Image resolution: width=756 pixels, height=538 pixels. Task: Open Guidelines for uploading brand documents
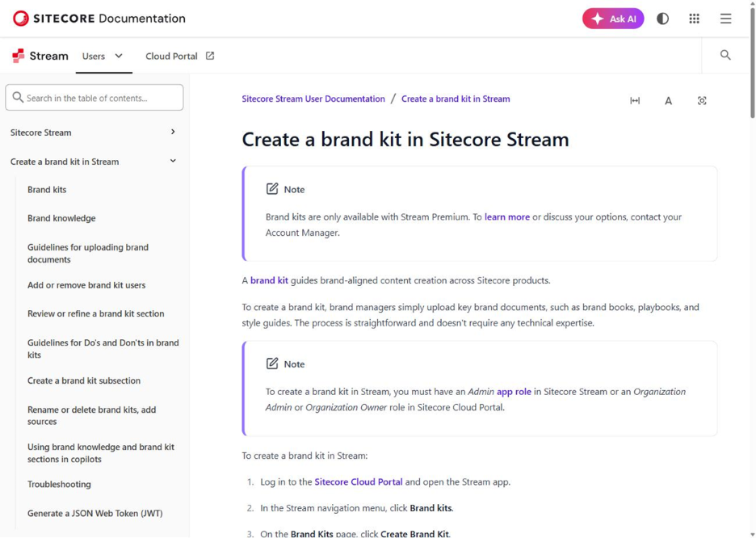(x=88, y=253)
